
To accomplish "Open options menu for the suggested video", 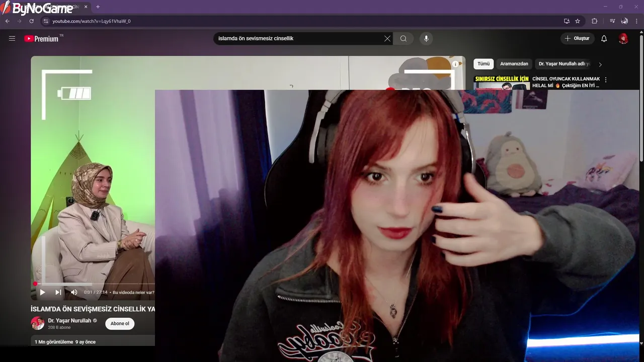I will tap(606, 79).
